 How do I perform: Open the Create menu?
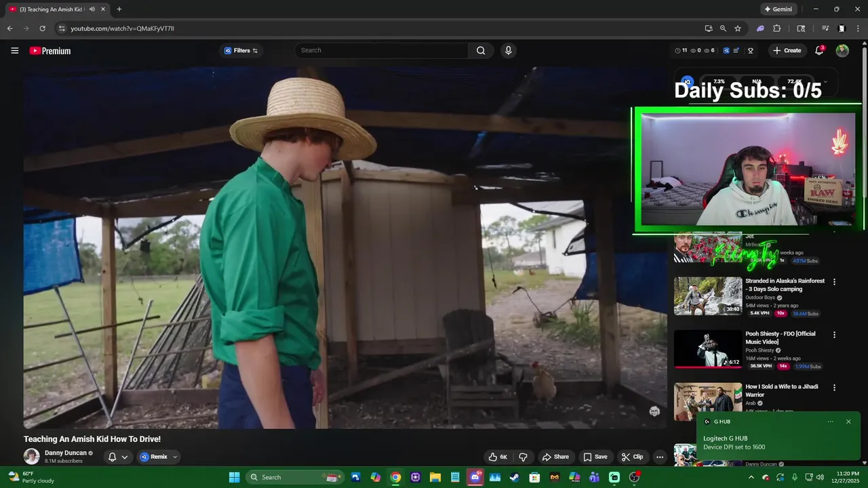[787, 51]
